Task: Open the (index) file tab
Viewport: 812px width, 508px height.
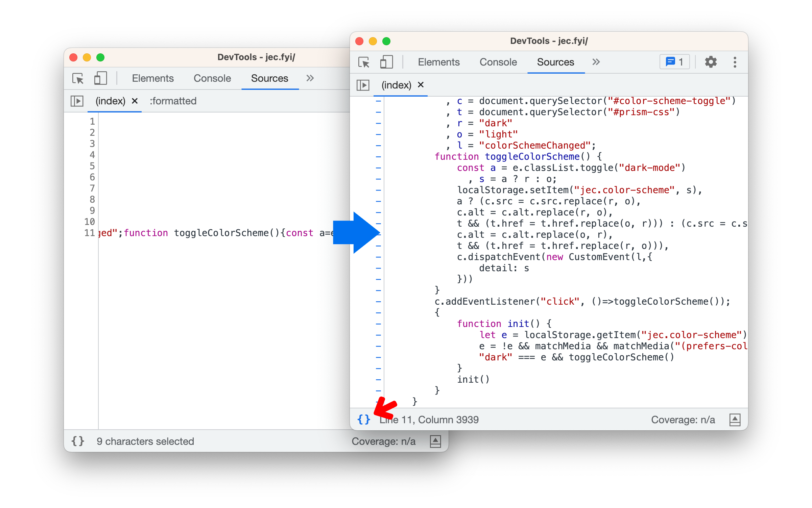Action: (x=396, y=84)
